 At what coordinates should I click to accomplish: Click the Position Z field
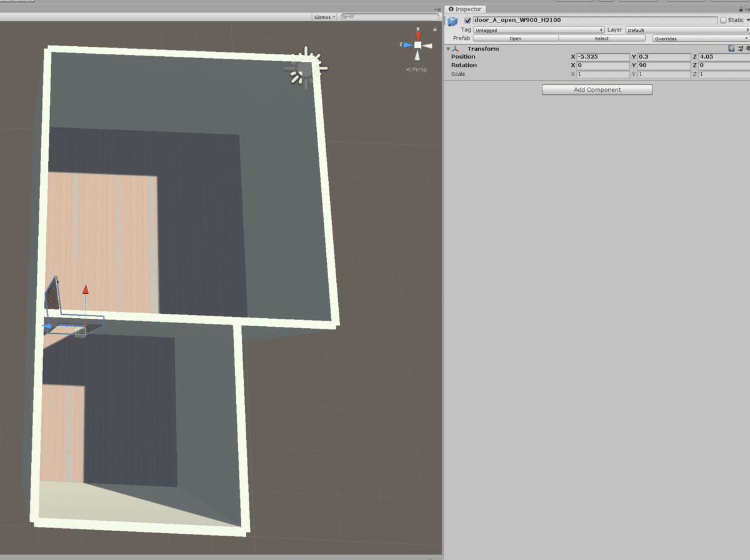[724, 57]
